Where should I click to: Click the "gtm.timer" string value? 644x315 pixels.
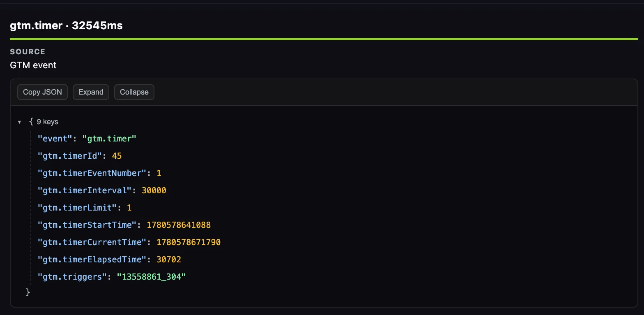[x=109, y=139]
